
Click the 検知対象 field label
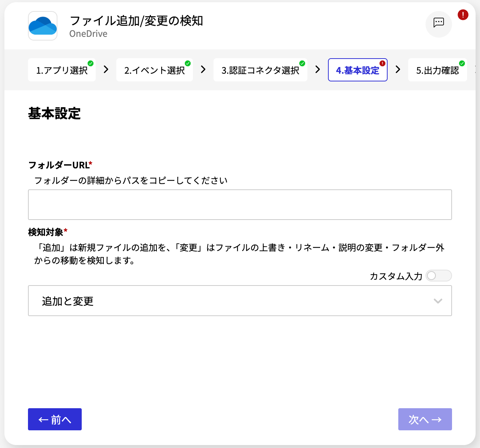pyautogui.click(x=46, y=232)
